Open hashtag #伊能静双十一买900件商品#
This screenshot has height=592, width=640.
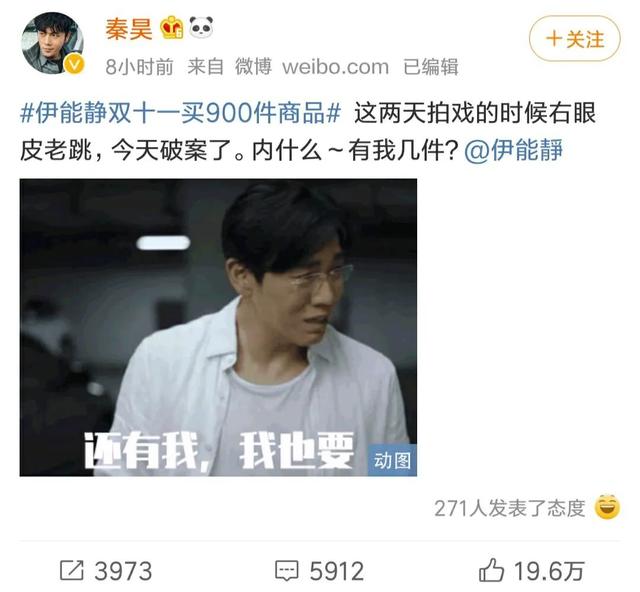[x=180, y=113]
